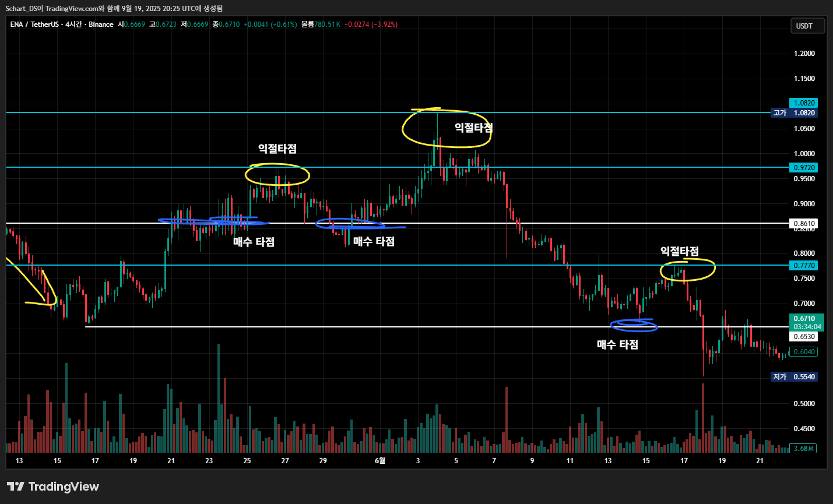833x504 pixels.
Task: Select the 0.6530 horizontal line price label
Action: (x=803, y=337)
